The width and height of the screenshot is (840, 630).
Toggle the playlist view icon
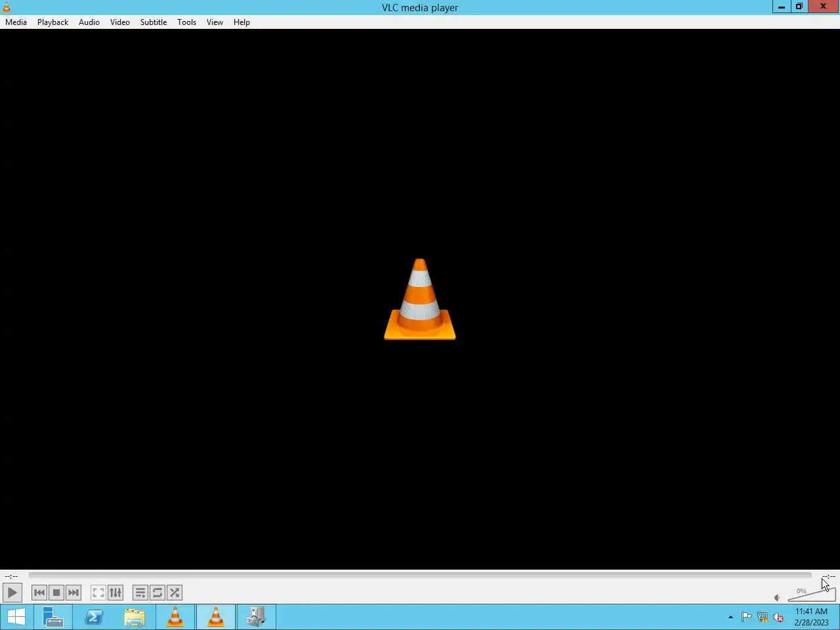(140, 593)
